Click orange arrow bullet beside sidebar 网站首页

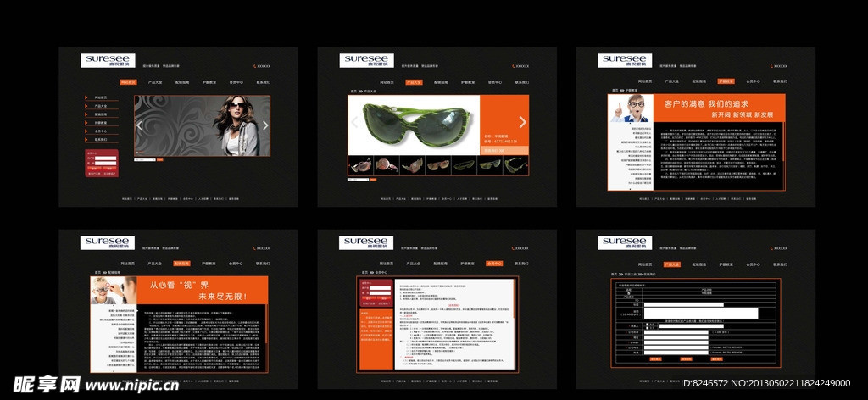tap(86, 97)
